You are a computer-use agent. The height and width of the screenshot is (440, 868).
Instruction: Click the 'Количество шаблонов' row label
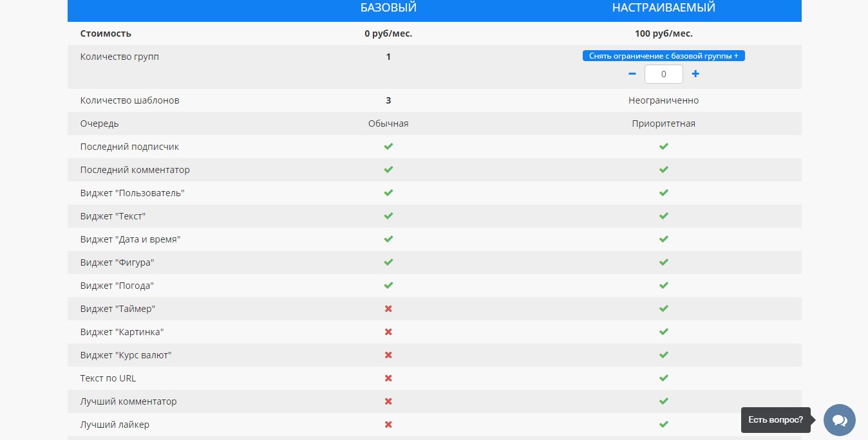point(129,100)
